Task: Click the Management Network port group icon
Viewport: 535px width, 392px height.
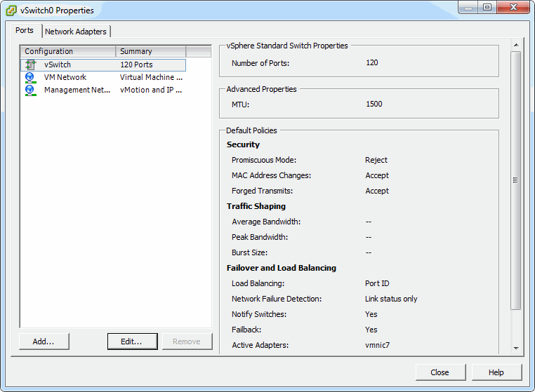Action: 30,90
